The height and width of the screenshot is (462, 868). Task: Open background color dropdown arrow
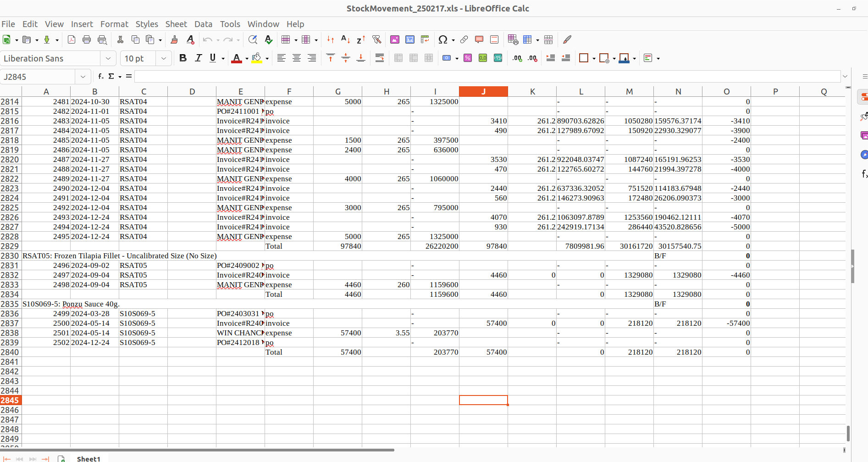(267, 59)
